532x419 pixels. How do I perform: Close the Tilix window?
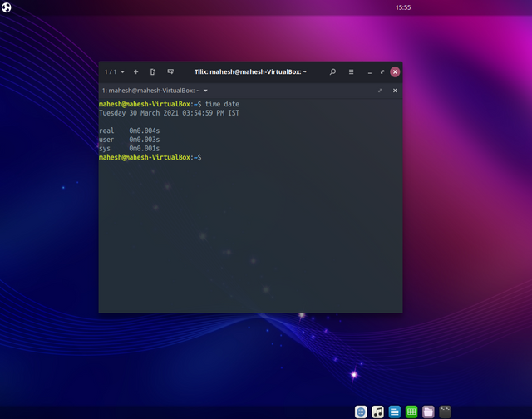coord(395,72)
